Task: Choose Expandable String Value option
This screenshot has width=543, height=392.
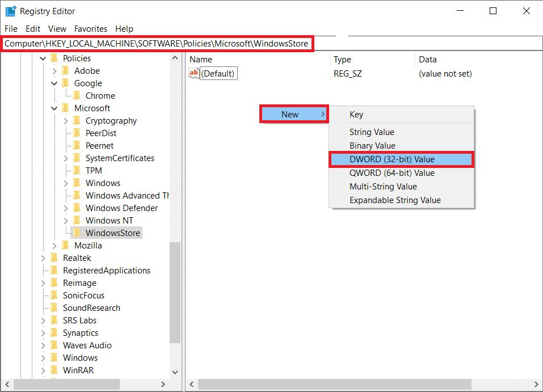Action: point(402,200)
